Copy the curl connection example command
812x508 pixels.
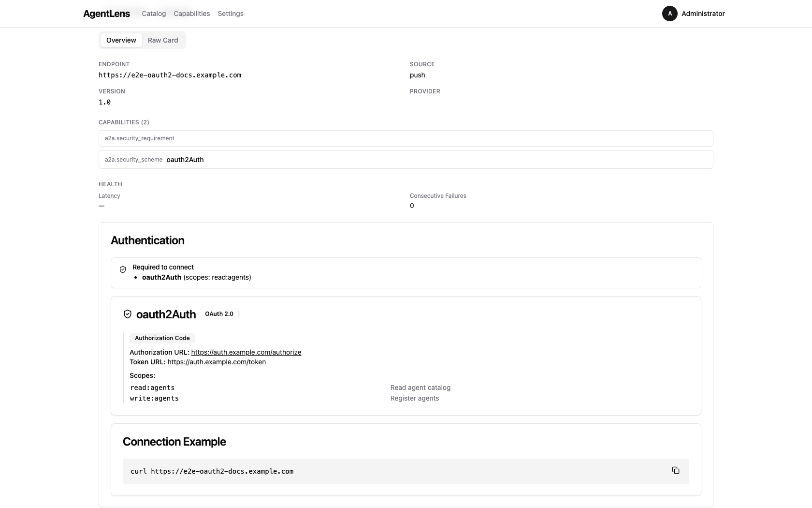(x=675, y=470)
